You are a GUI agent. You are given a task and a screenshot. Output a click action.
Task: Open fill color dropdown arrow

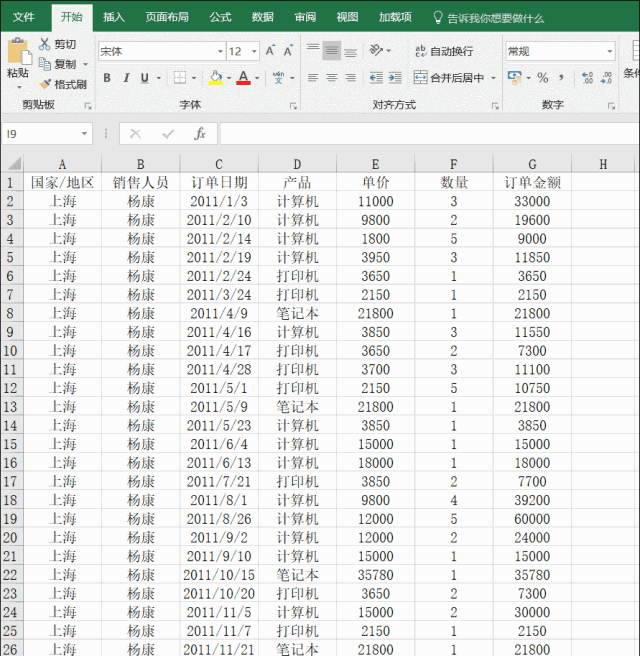[229, 78]
